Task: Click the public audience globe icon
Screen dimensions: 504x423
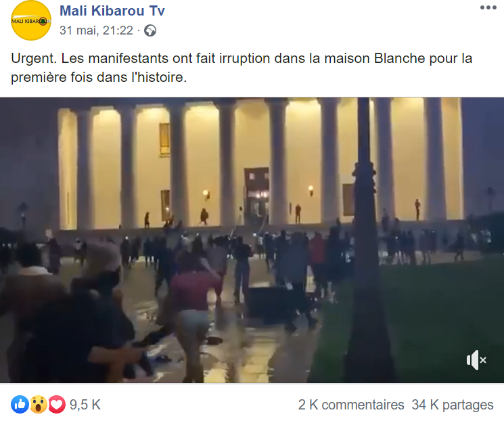Action: pos(150,30)
